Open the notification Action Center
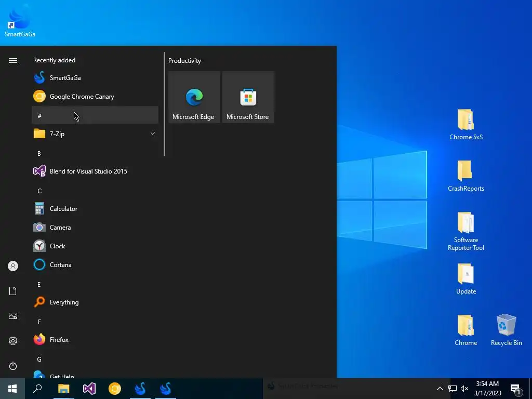Image resolution: width=532 pixels, height=399 pixels. click(x=516, y=389)
